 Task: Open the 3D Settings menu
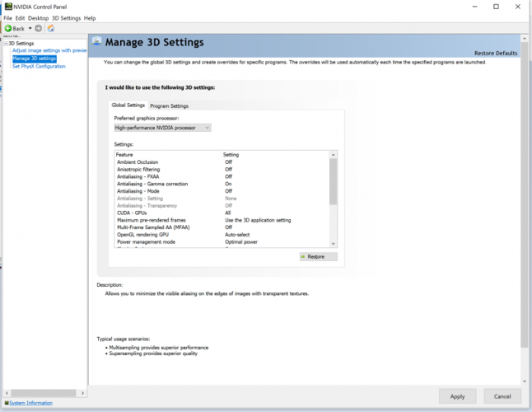[x=66, y=17]
